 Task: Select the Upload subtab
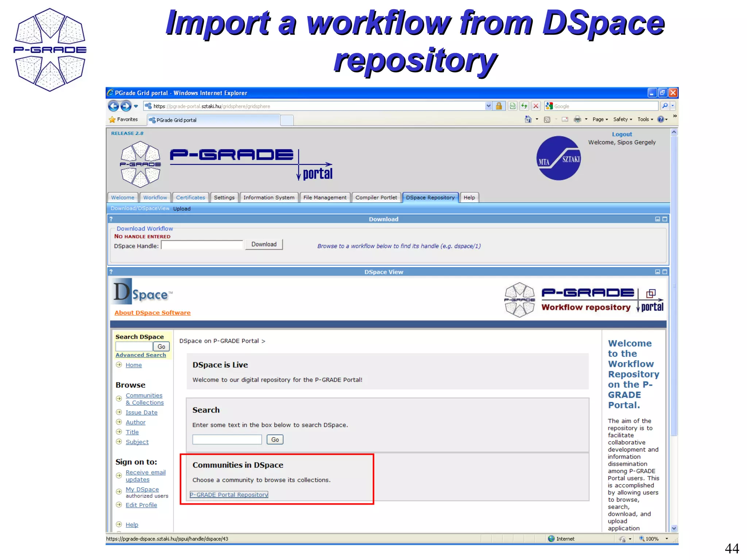coord(182,209)
